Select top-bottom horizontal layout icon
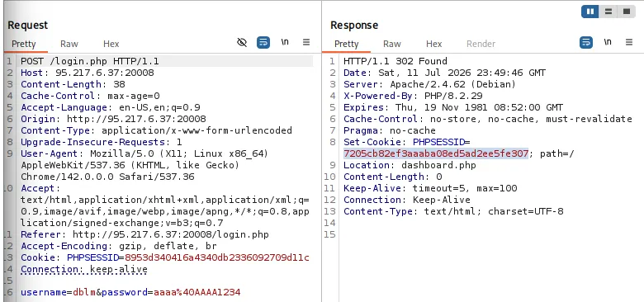Screen dimensions: 644x302 click(x=608, y=12)
